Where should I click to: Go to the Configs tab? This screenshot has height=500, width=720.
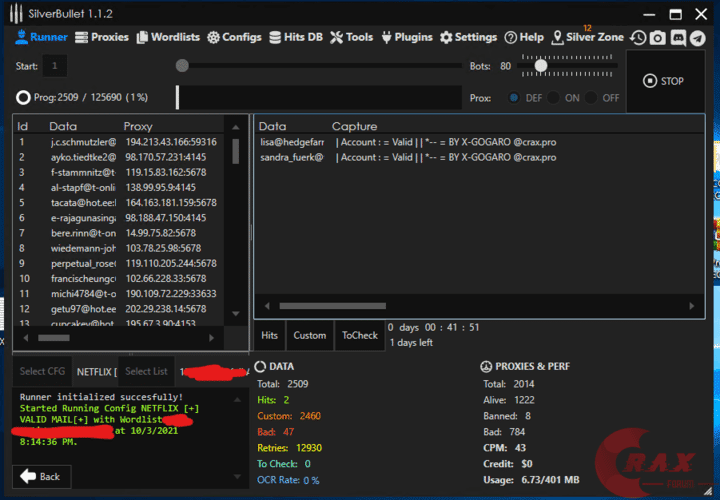point(234,37)
